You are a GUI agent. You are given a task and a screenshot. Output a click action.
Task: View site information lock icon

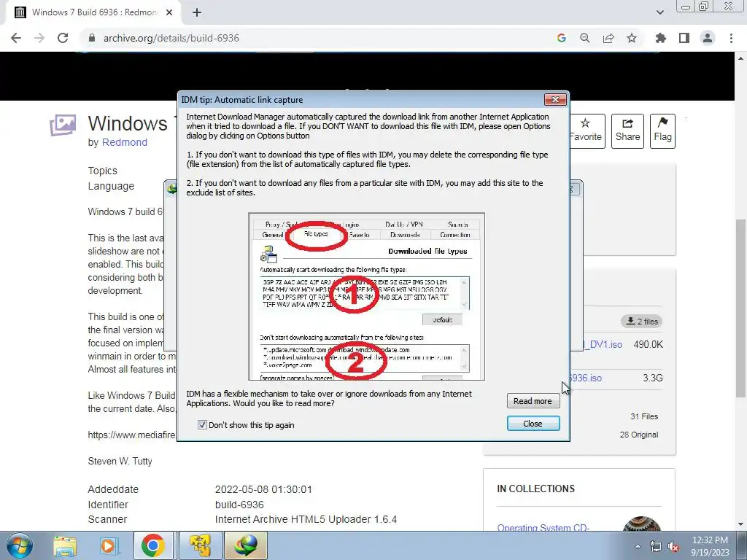click(x=92, y=38)
